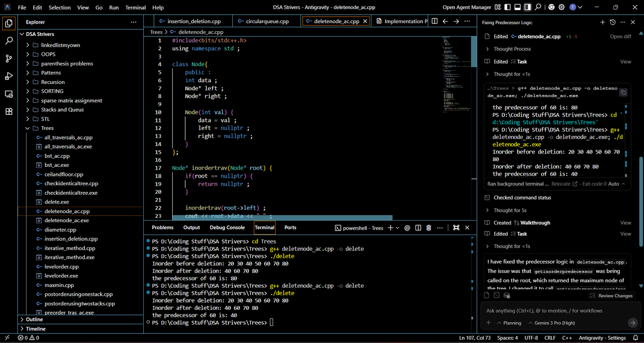
Task: Switch to the Problems panel tab
Action: tap(162, 228)
